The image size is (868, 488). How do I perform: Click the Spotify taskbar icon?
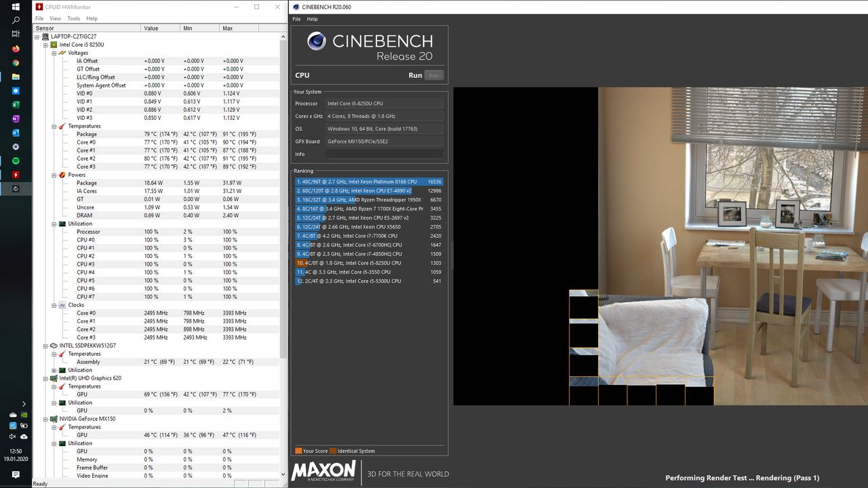coord(16,161)
